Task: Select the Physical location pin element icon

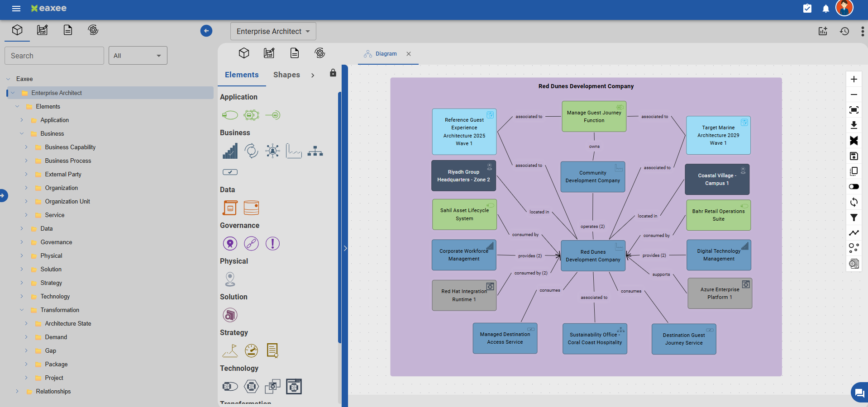Action: (x=230, y=279)
